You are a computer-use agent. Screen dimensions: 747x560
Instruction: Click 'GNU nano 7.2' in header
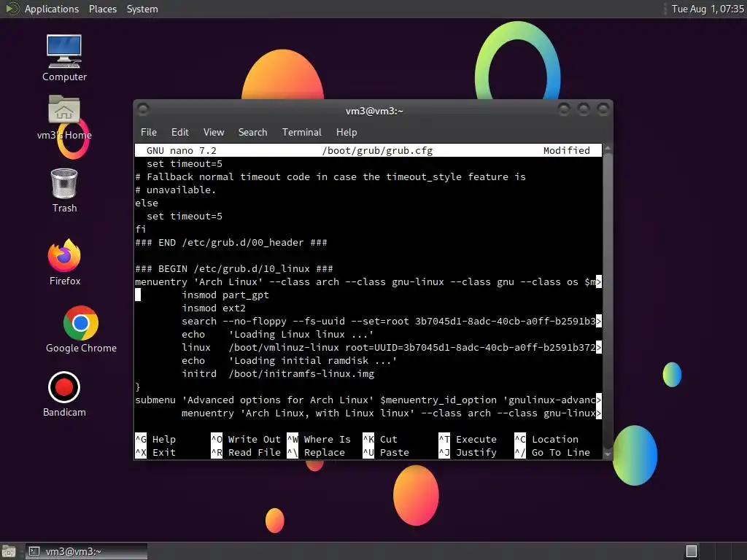181,150
